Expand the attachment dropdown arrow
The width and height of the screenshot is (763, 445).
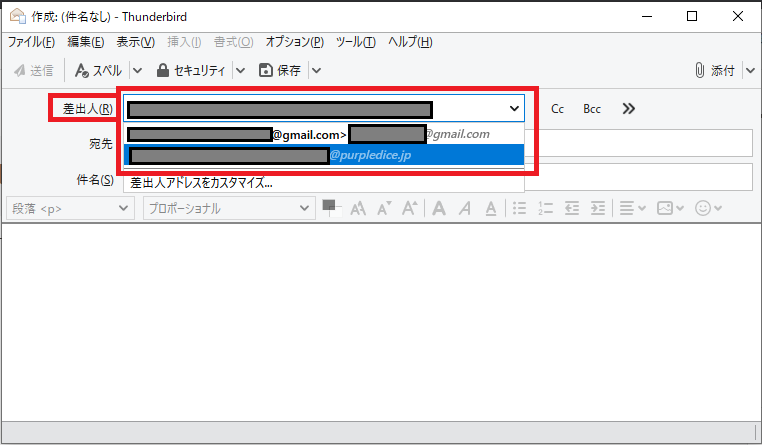coord(750,71)
